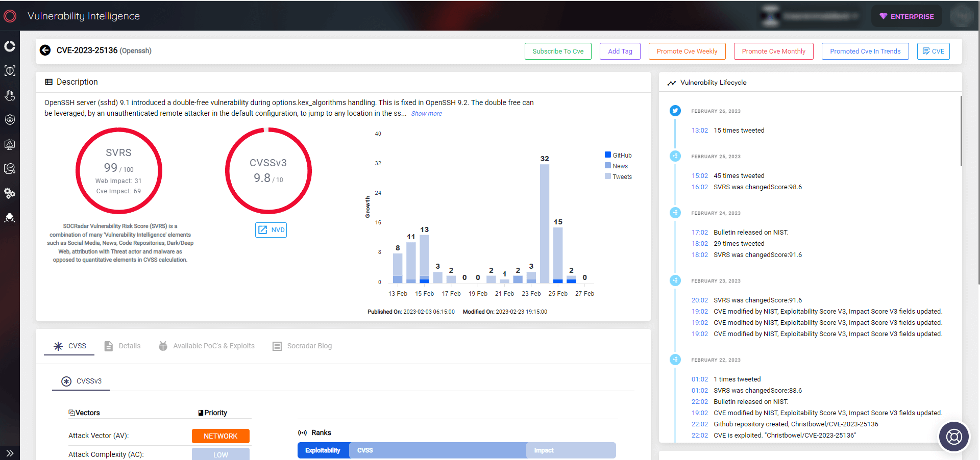
Task: Click the lifecycle marker for February 25
Action: tap(675, 156)
